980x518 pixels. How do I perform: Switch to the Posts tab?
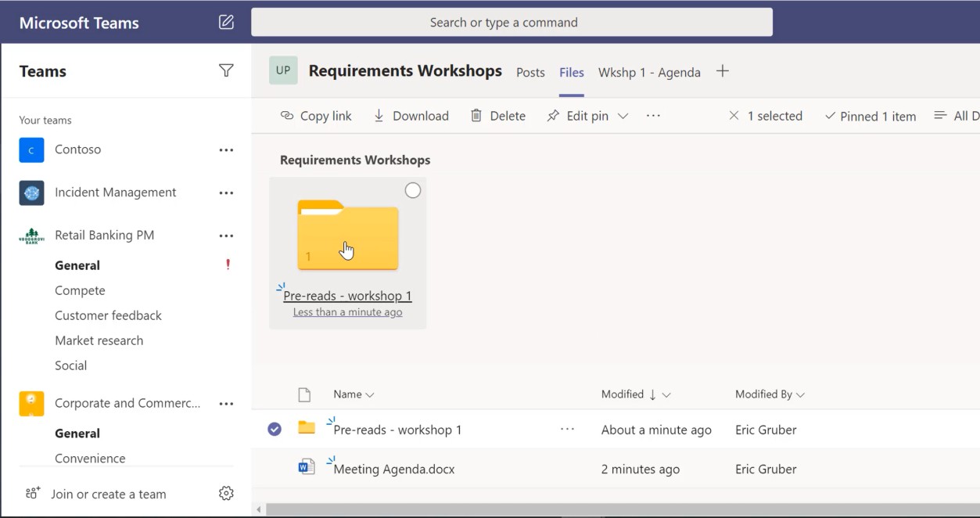click(x=530, y=72)
